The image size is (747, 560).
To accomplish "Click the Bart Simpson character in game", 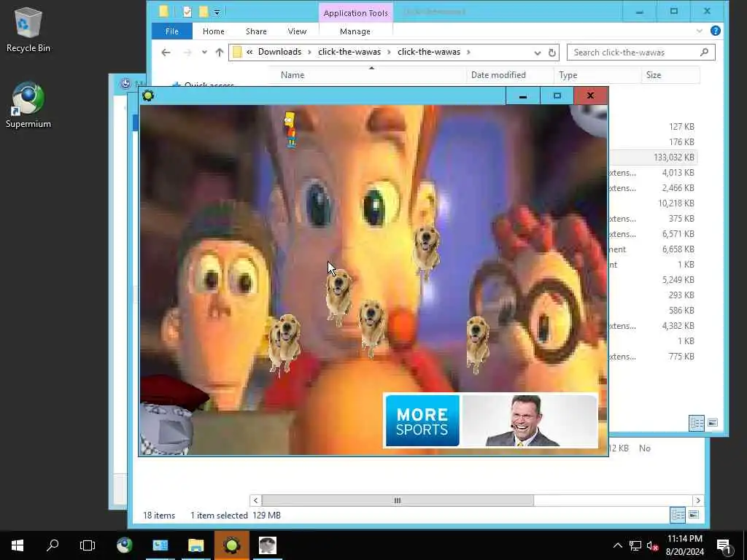I will pyautogui.click(x=290, y=129).
